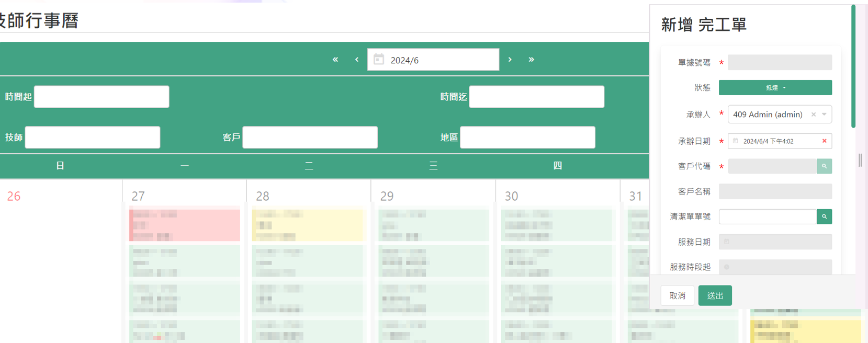Click search icon next to 清潔單單號 field
868x343 pixels.
(824, 216)
